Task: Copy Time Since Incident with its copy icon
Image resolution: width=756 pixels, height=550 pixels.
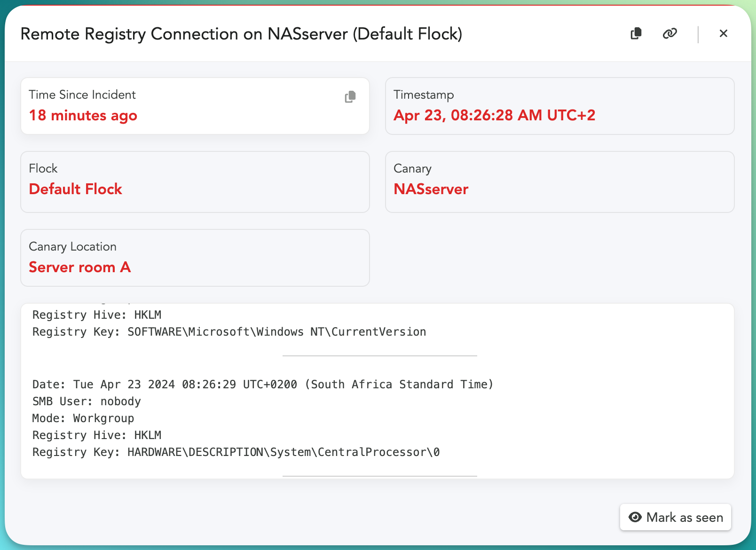Action: point(350,97)
